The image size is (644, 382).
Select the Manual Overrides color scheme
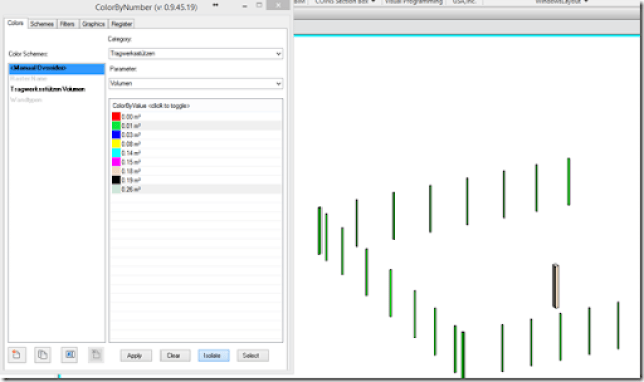(57, 68)
